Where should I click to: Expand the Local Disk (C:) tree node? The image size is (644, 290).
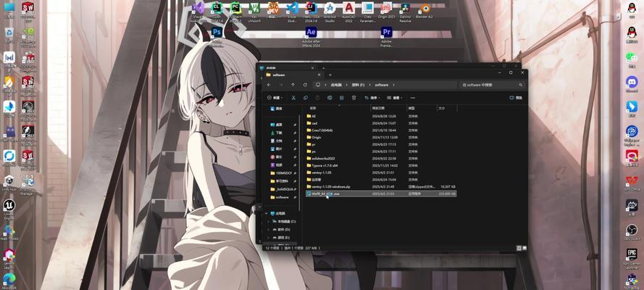(x=269, y=221)
